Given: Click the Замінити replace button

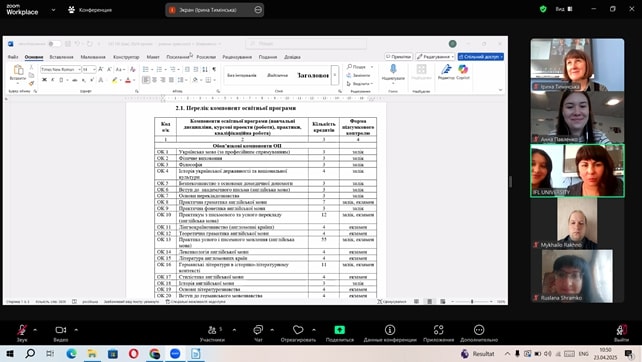Looking at the screenshot, I should (359, 75).
